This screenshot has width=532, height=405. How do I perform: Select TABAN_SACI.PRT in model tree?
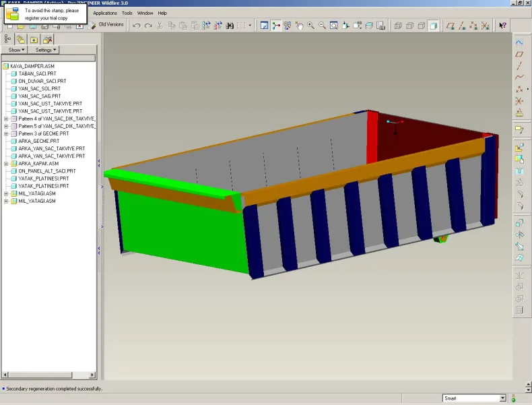37,73
